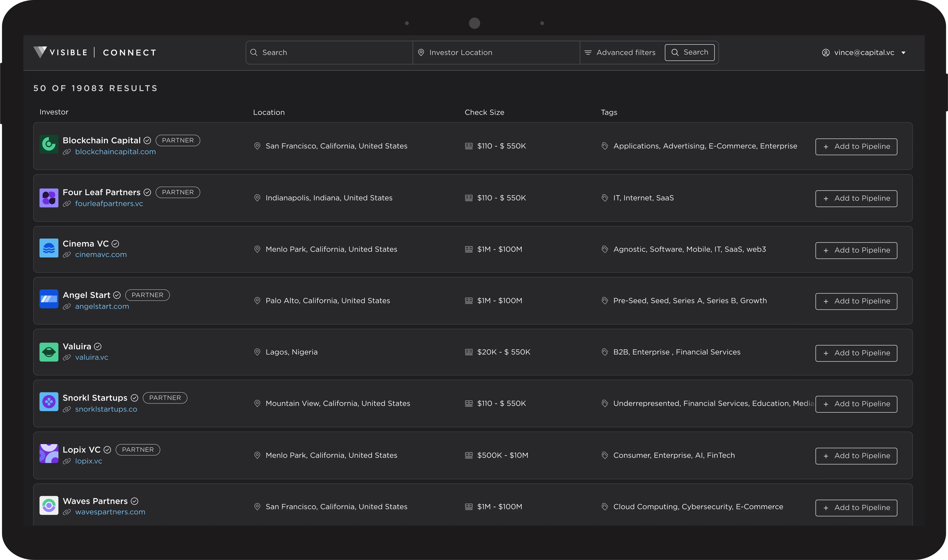Click the verified badge next to Angel Start
948x560 pixels.
(x=117, y=295)
